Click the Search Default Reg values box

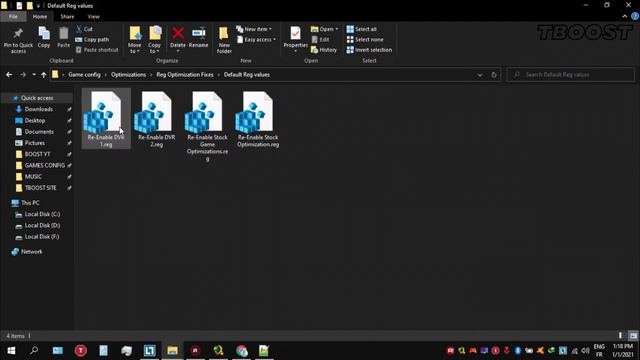point(571,75)
